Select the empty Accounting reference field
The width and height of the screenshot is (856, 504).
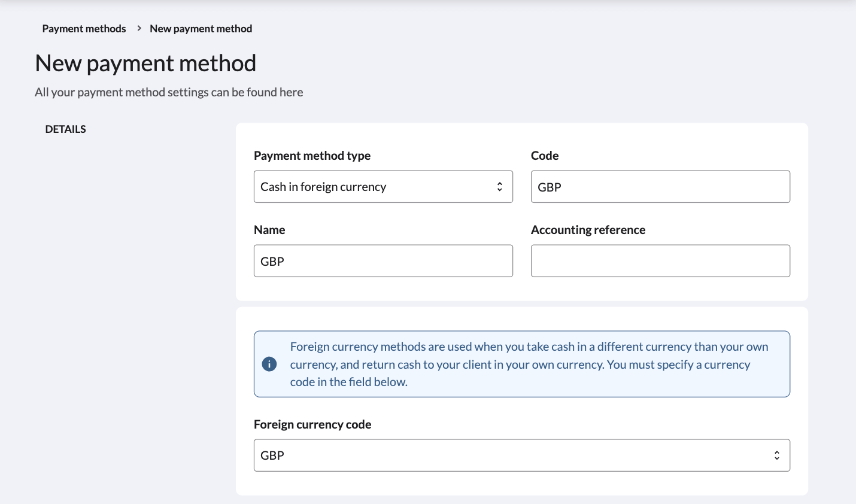(x=660, y=260)
